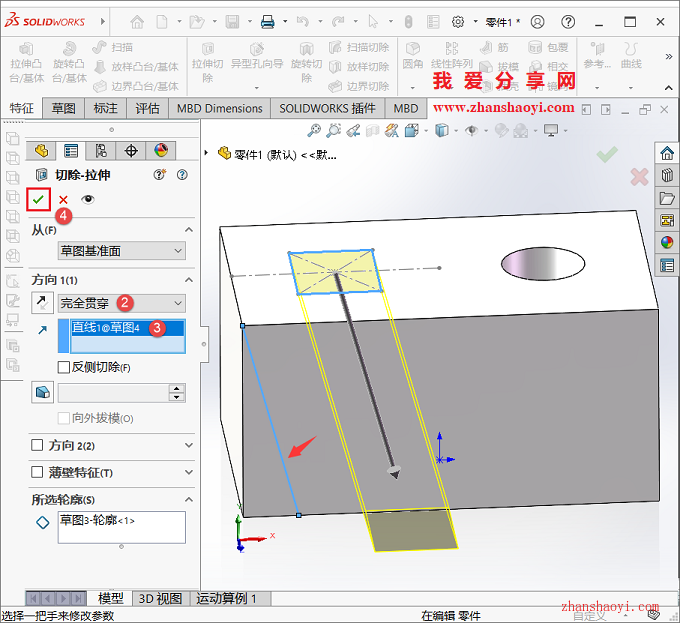680x623 pixels.
Task: Enable the 薄壁特征 thin feature checkbox
Action: pos(37,472)
